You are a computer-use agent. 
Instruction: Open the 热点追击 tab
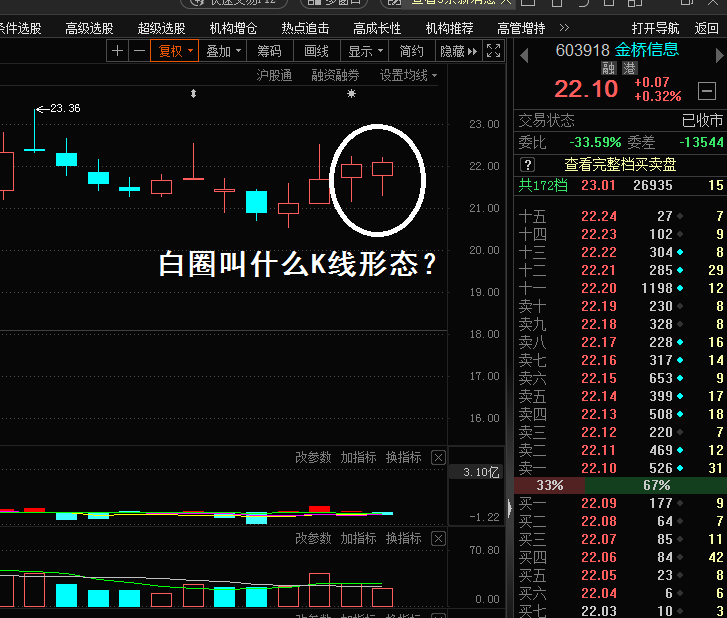point(305,28)
